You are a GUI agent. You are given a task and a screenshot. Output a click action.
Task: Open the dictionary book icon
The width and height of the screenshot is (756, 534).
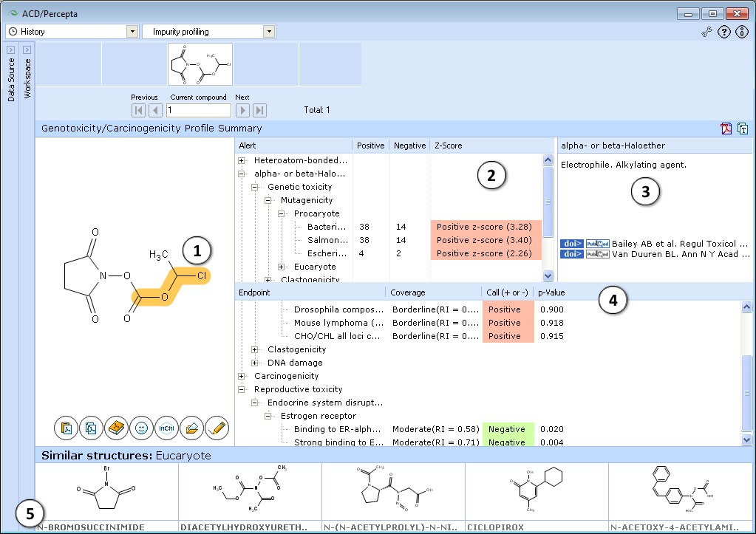point(116,428)
